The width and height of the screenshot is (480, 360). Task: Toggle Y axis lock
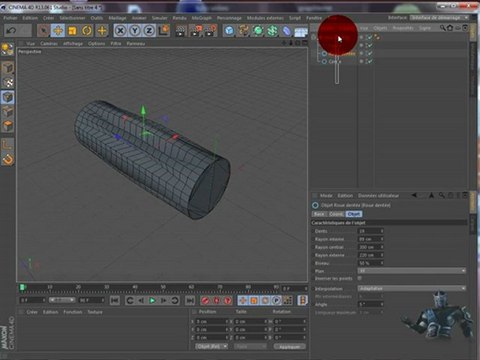coord(135,31)
